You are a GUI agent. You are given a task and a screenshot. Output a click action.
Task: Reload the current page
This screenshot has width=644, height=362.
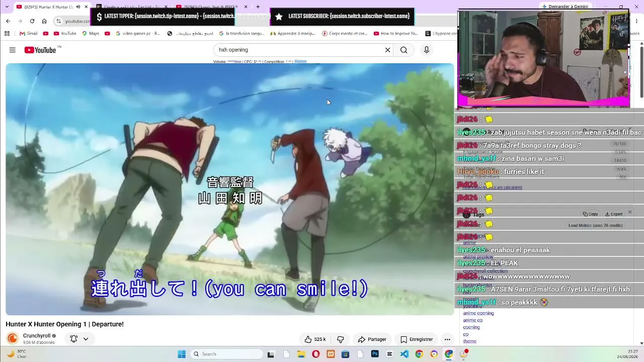[x=32, y=21]
